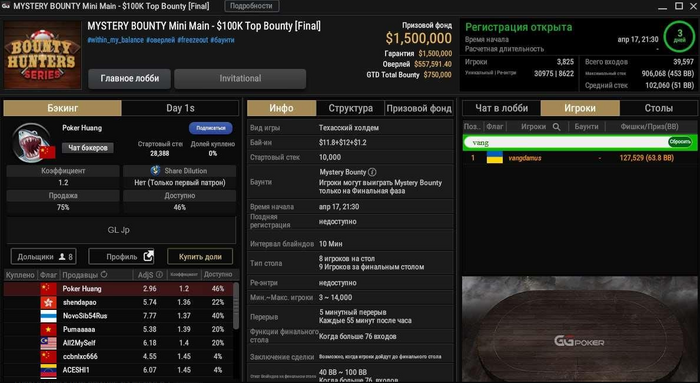Select seller row Poker Huang
This screenshot has height=383, width=700.
tap(118, 289)
